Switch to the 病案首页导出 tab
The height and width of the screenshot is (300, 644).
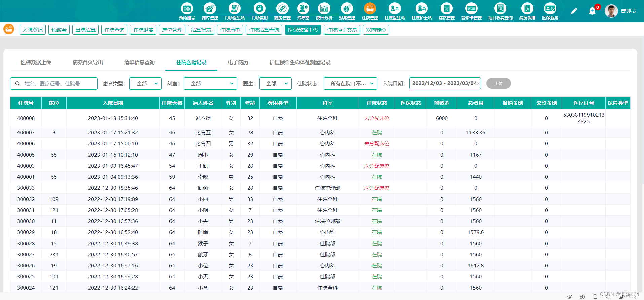pos(88,62)
